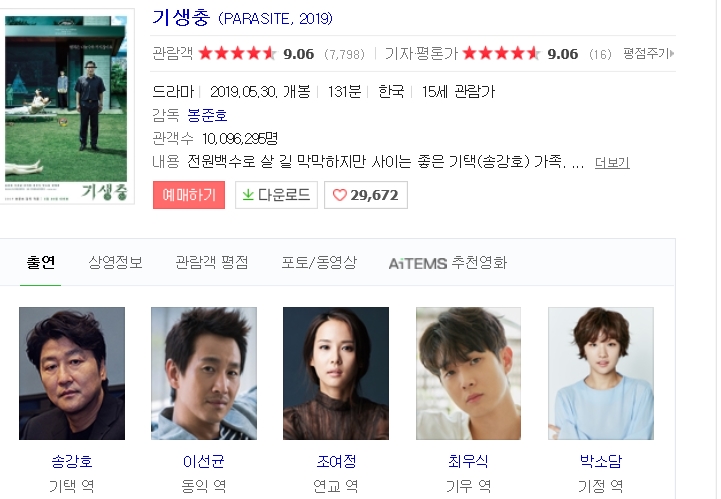This screenshot has width=721, height=499.
Task: Click the heart like icon showing 29,672
Action: point(339,195)
